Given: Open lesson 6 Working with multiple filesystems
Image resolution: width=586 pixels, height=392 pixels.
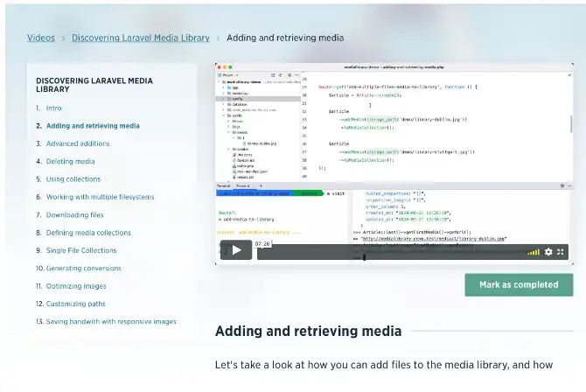Looking at the screenshot, I should 101,197.
